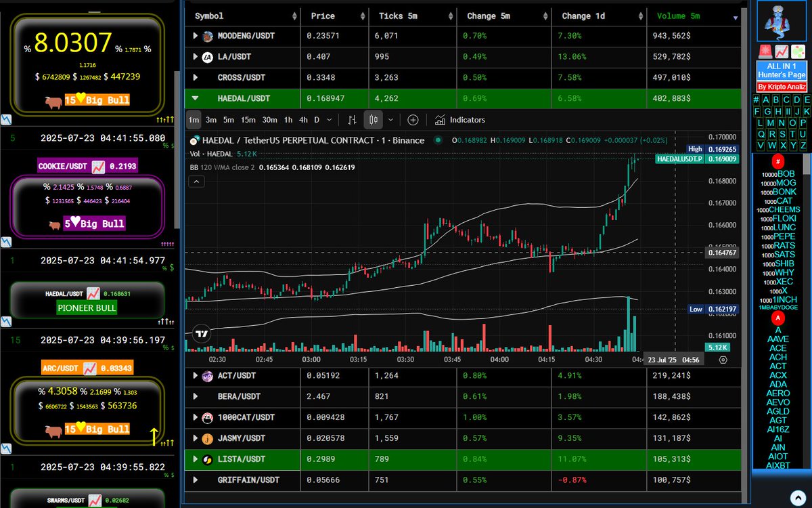Click the LISTA coin icon
Screen dimensions: 812x508
[208, 459]
